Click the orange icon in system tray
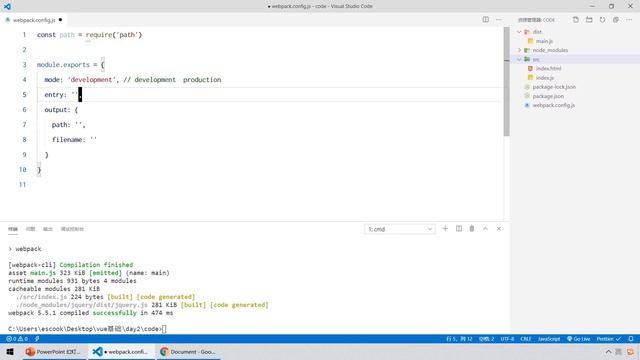This screenshot has height=360, width=640. (x=631, y=352)
